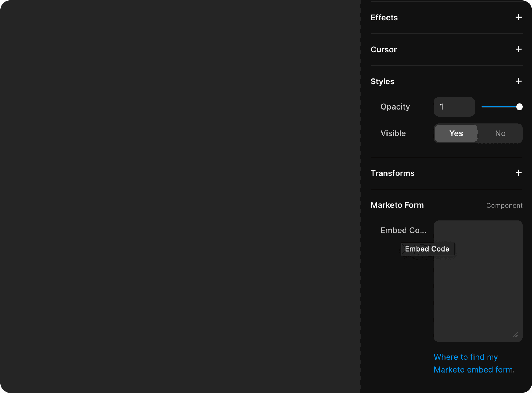Collapse the Transforms section

[x=392, y=173]
